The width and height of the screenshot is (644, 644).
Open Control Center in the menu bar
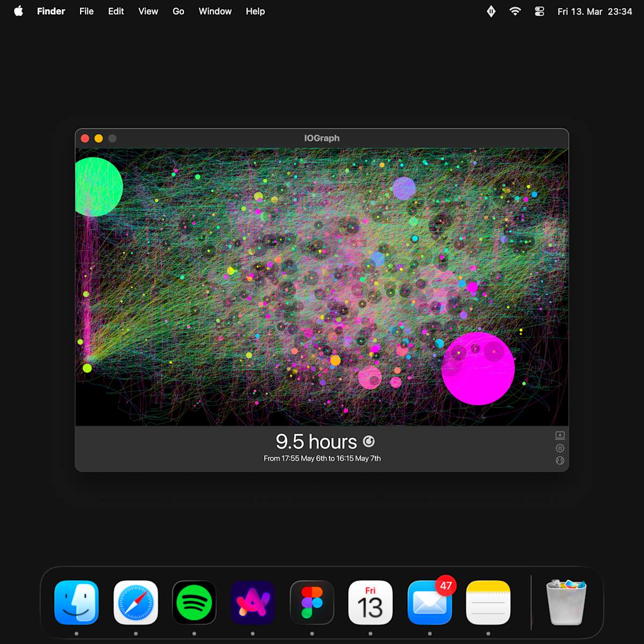539,11
